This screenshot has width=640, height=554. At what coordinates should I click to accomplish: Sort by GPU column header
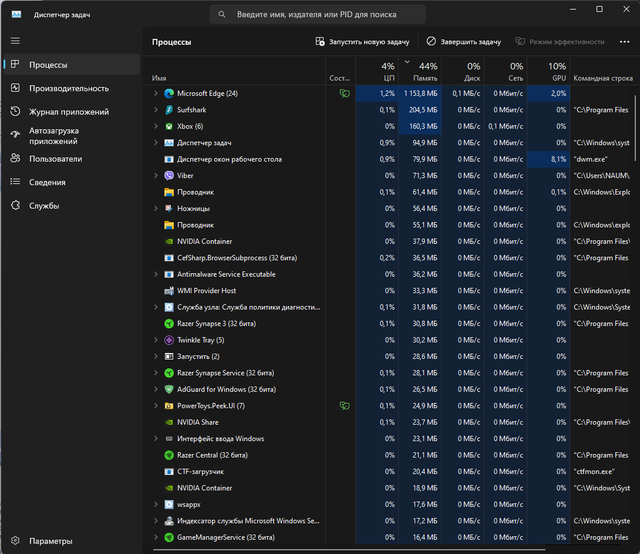pos(549,71)
